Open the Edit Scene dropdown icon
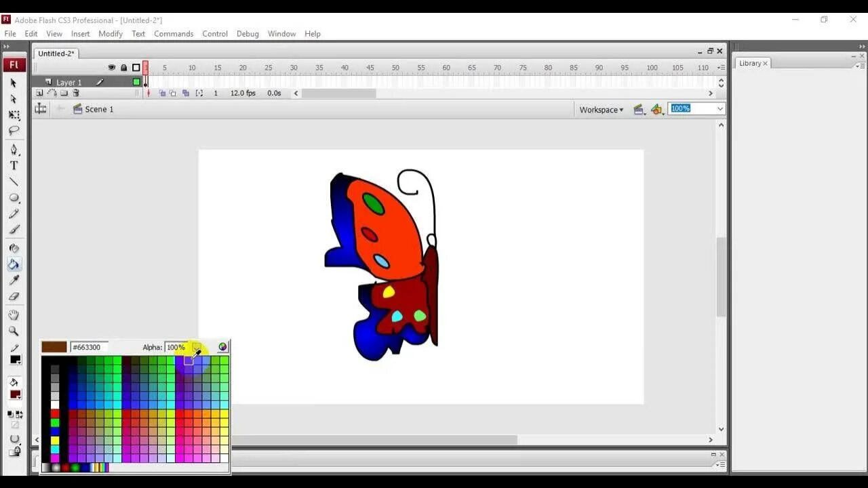 tap(638, 109)
